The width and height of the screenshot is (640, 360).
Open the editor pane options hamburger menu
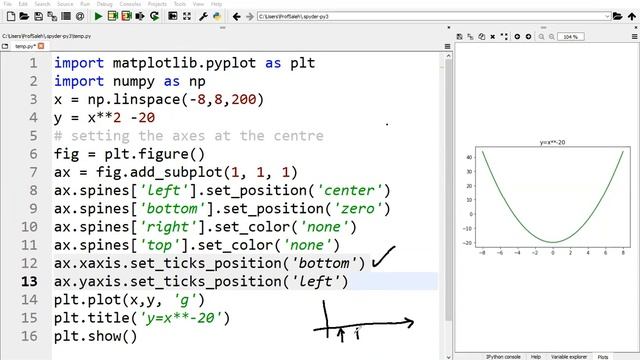(x=447, y=47)
